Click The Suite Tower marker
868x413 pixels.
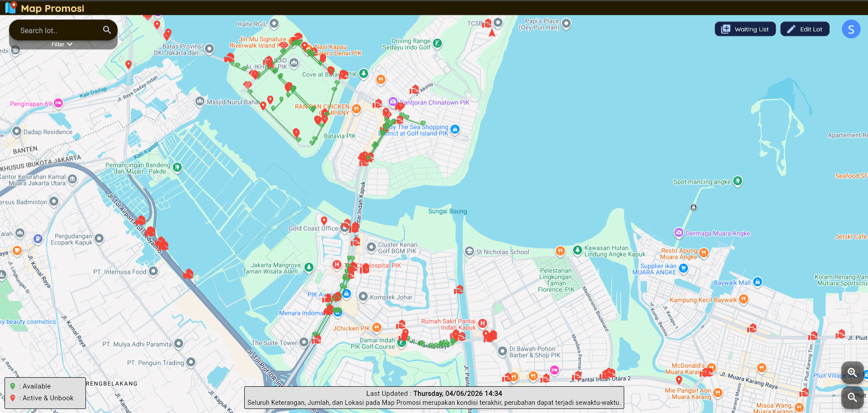click(304, 342)
